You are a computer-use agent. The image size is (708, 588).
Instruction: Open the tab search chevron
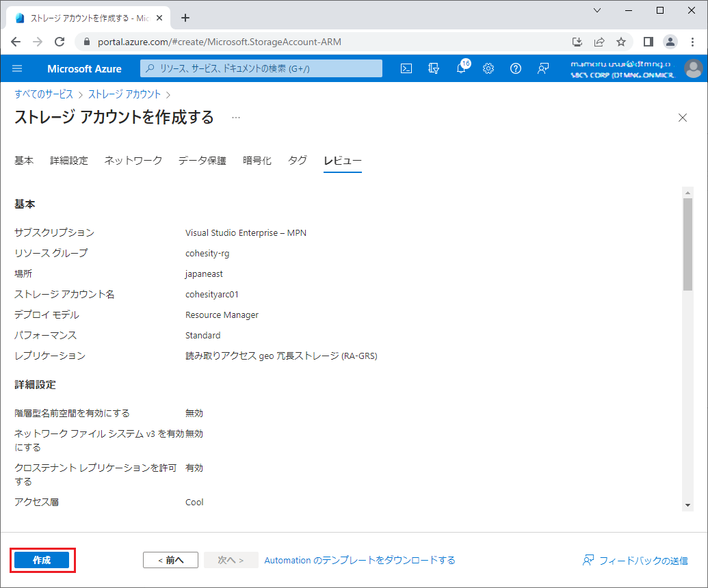[597, 10]
